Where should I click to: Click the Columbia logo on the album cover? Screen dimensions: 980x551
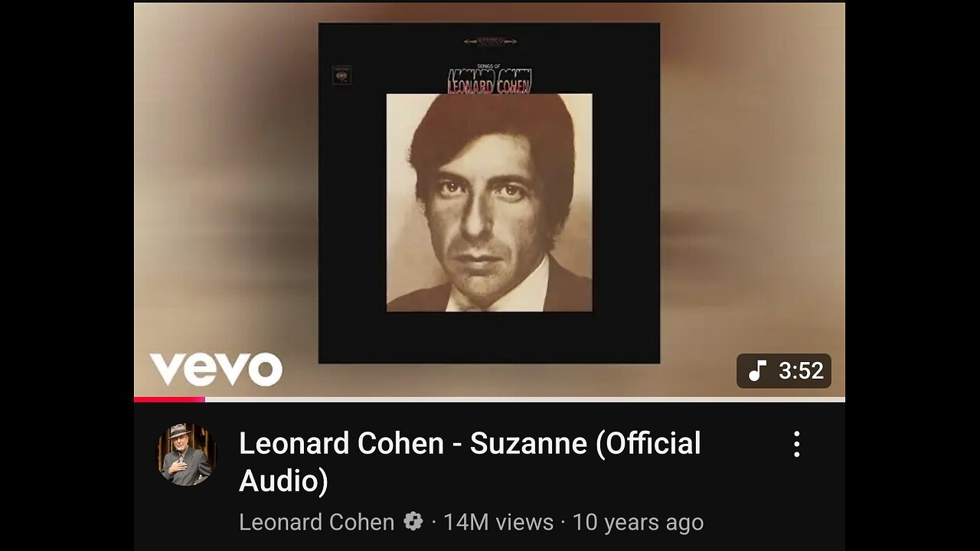tap(341, 75)
